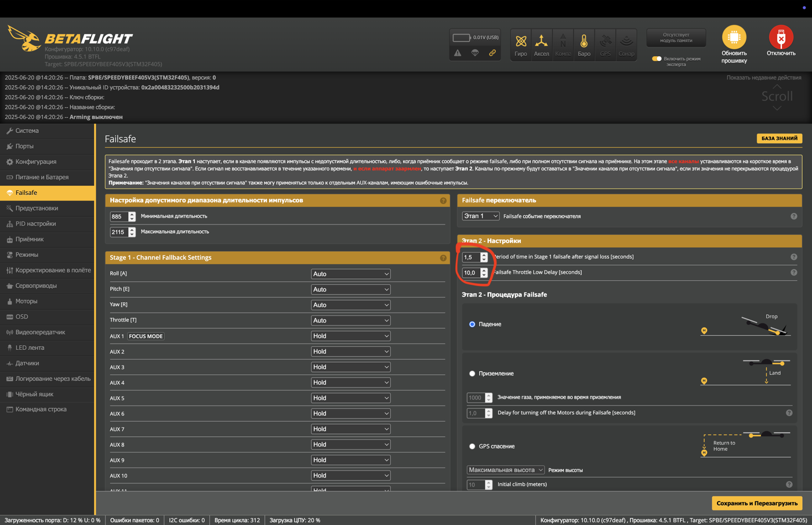Click the Disconnect USB icon
This screenshot has width=812, height=525.
point(781,37)
